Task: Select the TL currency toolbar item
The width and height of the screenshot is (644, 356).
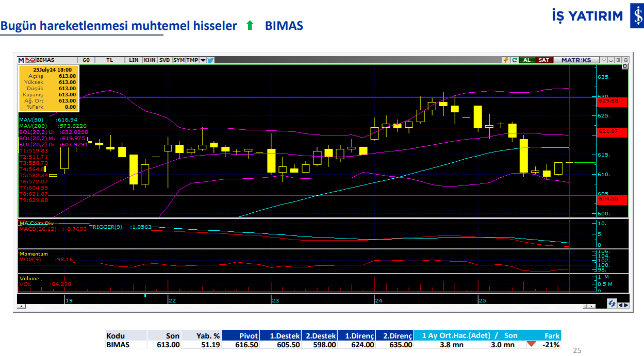Action: click(x=109, y=60)
